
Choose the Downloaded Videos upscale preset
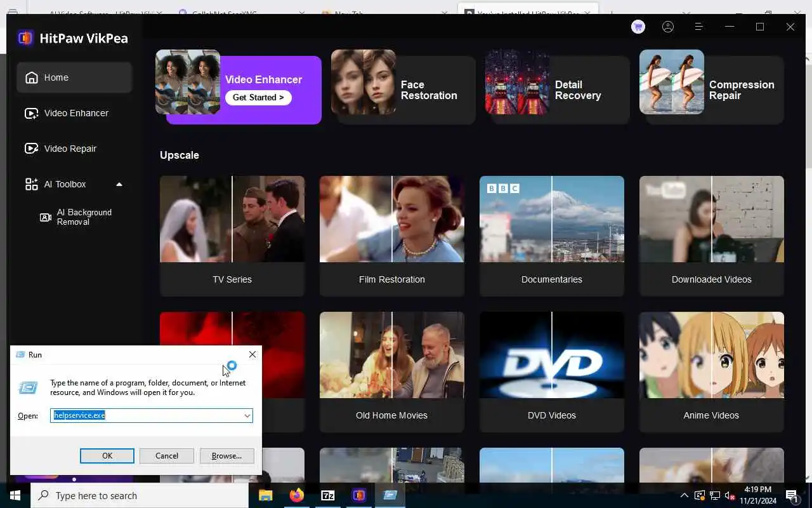[712, 236]
